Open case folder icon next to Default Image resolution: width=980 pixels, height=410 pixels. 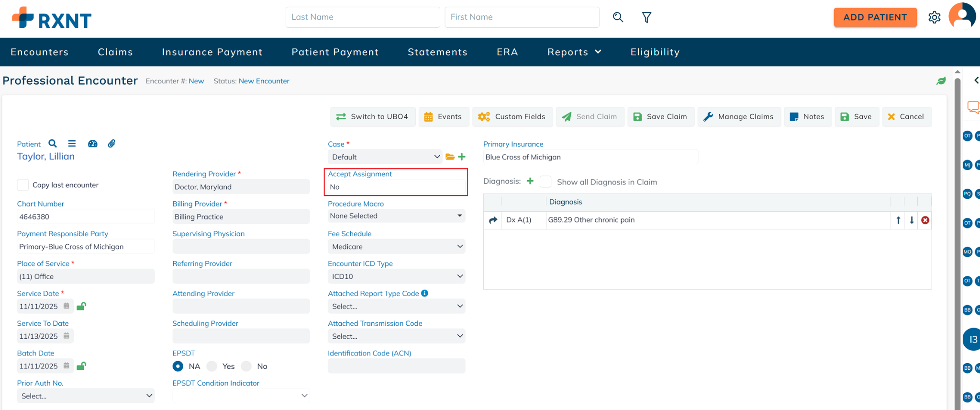450,157
